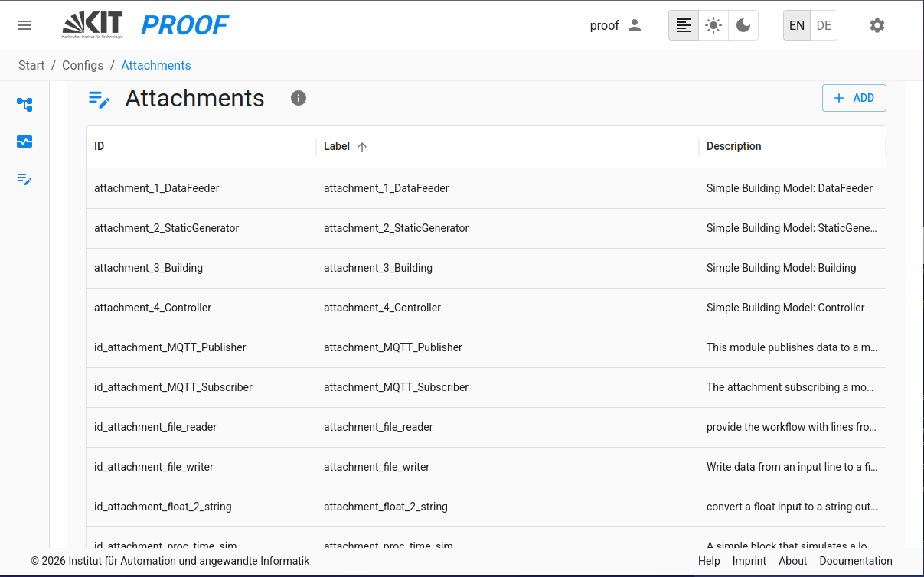Click description 'The attachment subscribing a mo…'
The width and height of the screenshot is (924, 577).
pos(790,387)
